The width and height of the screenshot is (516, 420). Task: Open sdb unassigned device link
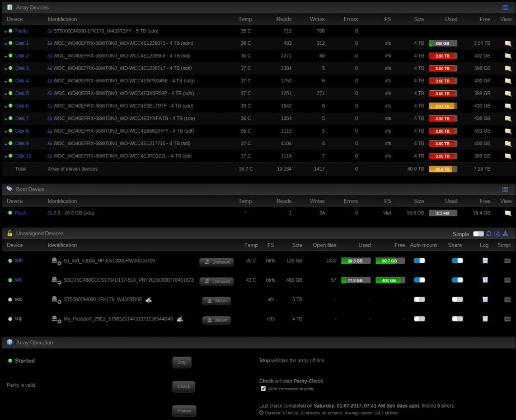18,260
